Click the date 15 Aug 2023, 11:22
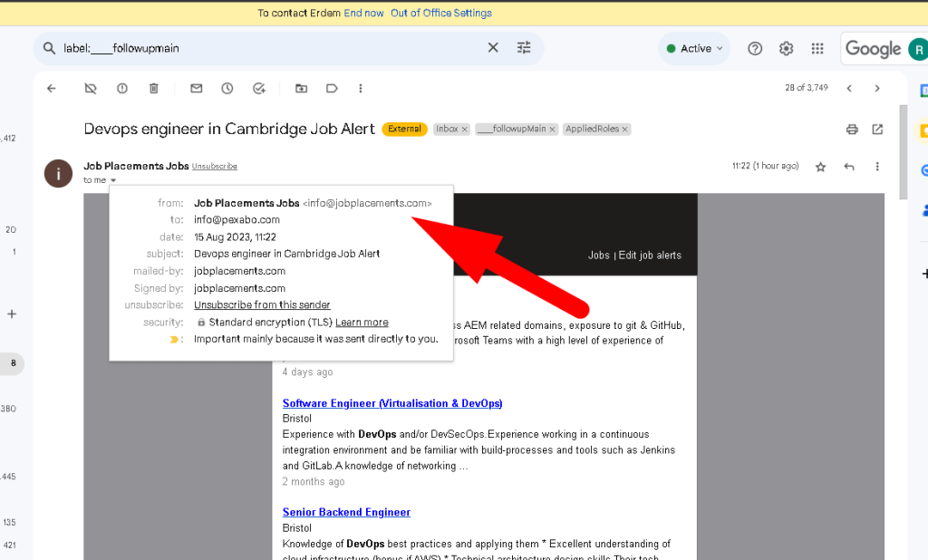928x560 pixels. [235, 237]
